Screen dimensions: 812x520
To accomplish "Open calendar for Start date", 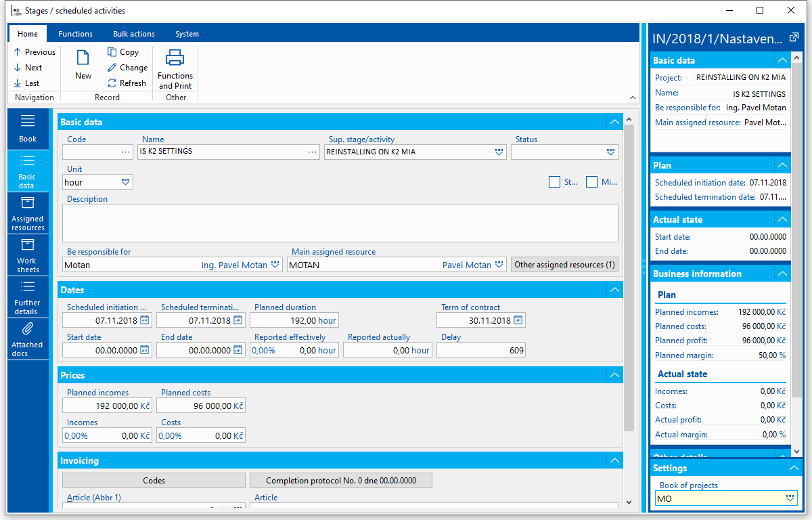I will click(x=144, y=350).
